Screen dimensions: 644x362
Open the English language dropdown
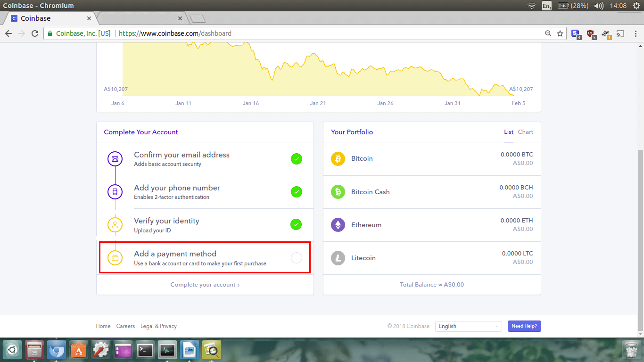click(468, 326)
